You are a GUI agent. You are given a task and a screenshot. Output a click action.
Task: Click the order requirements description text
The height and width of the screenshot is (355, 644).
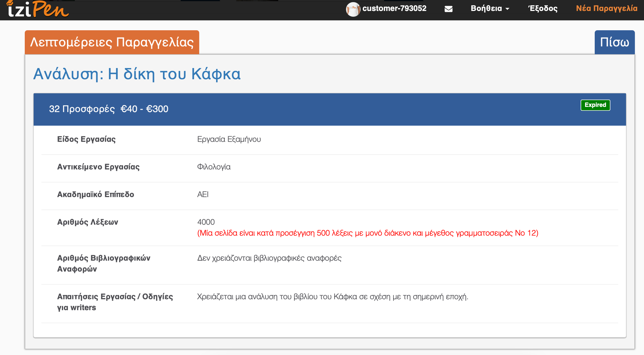click(x=332, y=297)
